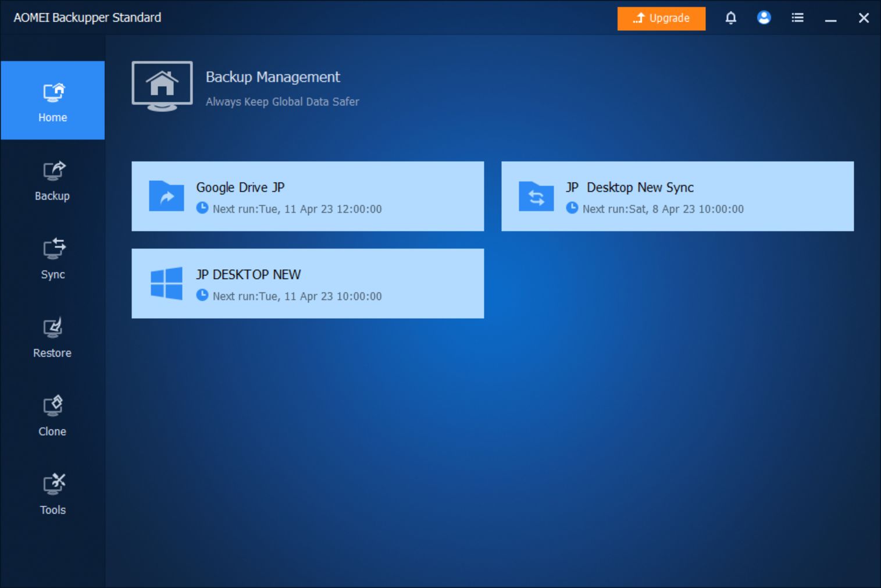Select the JP DESKTOP NEW task name
The width and height of the screenshot is (881, 588).
248,275
